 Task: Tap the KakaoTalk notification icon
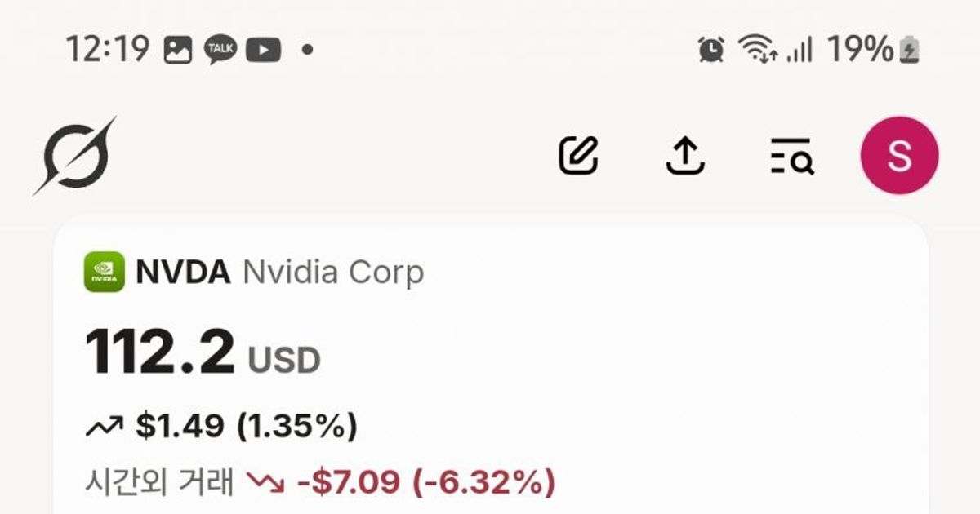tap(220, 51)
